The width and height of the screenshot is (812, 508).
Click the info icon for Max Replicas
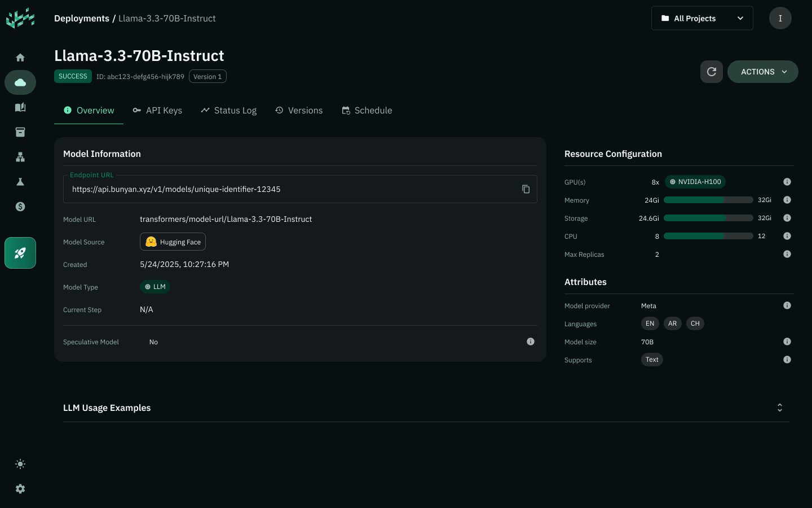coord(787,254)
